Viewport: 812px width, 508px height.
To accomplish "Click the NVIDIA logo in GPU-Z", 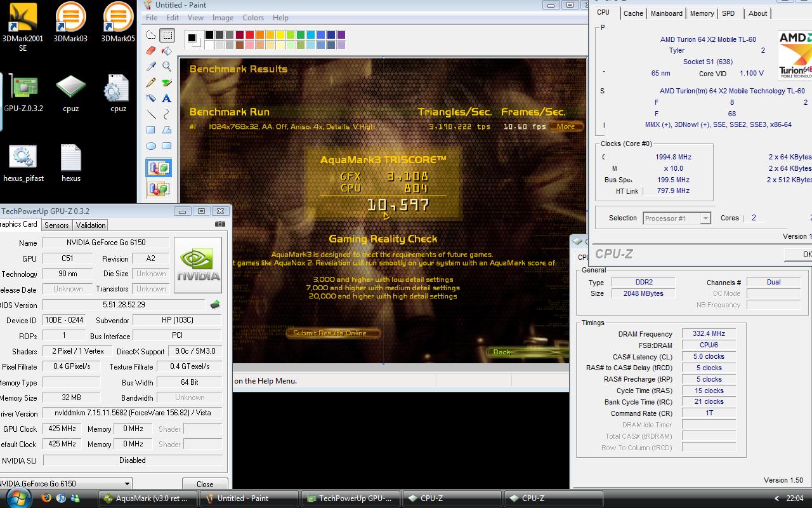I will point(198,265).
